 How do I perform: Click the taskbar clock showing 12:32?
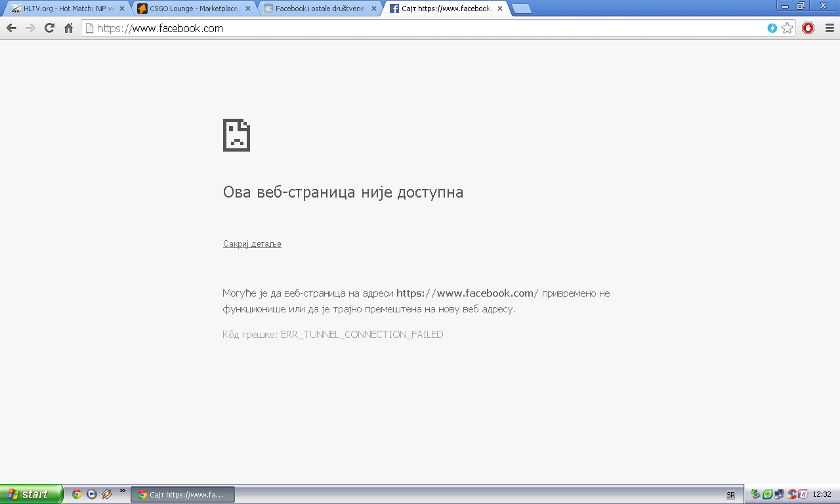pyautogui.click(x=822, y=495)
